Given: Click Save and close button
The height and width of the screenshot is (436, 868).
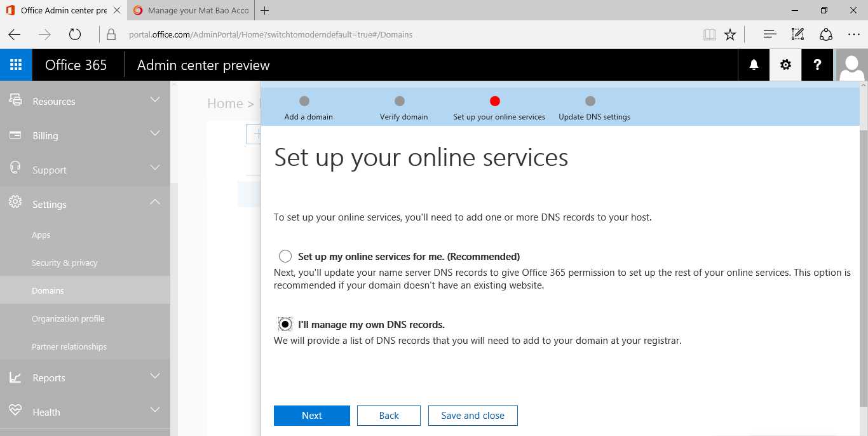Looking at the screenshot, I should coord(473,416).
